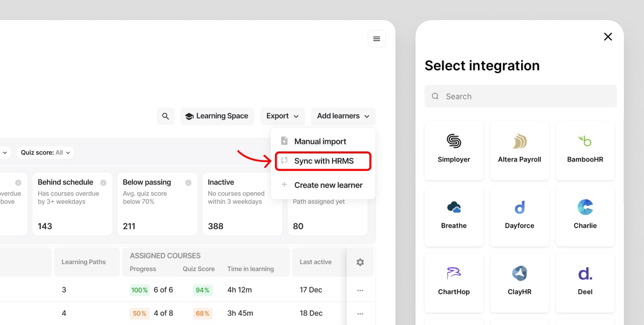The width and height of the screenshot is (644, 325).
Task: Open Learning Space
Action: tap(217, 116)
